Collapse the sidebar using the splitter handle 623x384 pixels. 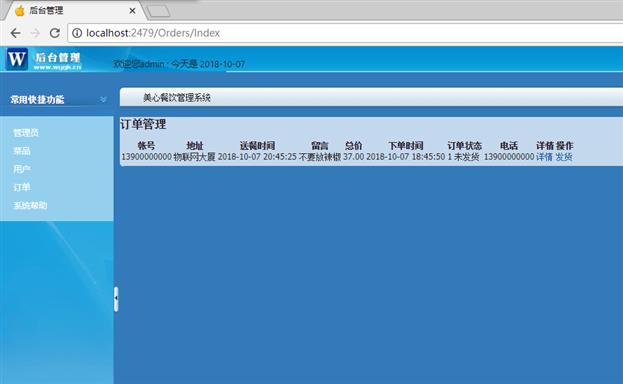coord(116,299)
